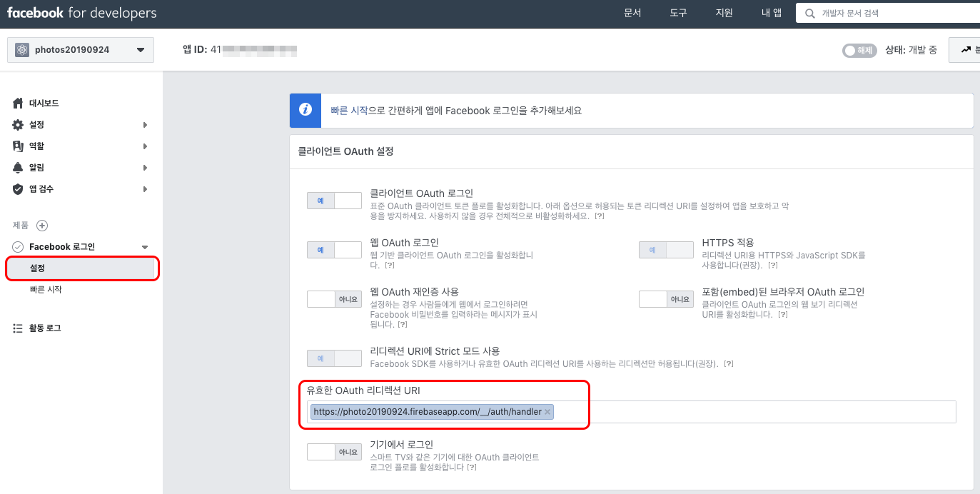Click the activity log list icon
The height and width of the screenshot is (494, 980).
tap(18, 328)
